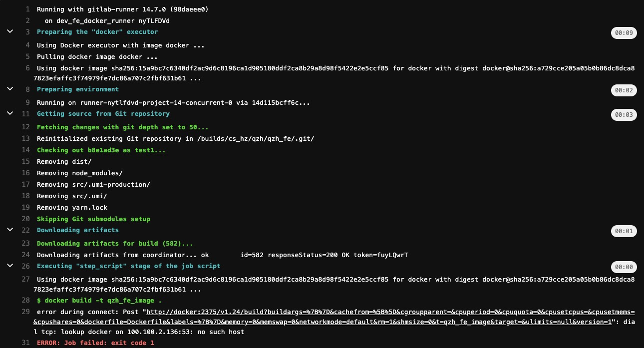Collapse the Preparing the "docker" executor section
644x348 pixels.
9,31
